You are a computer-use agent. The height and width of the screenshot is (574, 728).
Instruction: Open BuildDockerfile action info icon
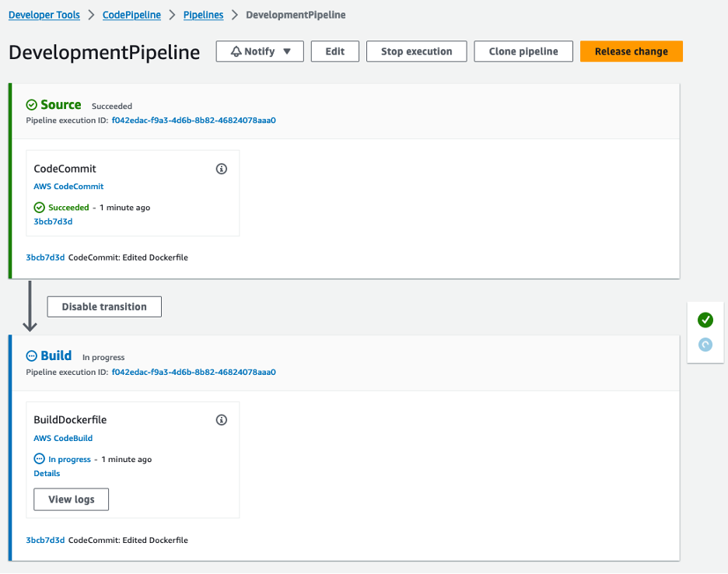click(222, 420)
